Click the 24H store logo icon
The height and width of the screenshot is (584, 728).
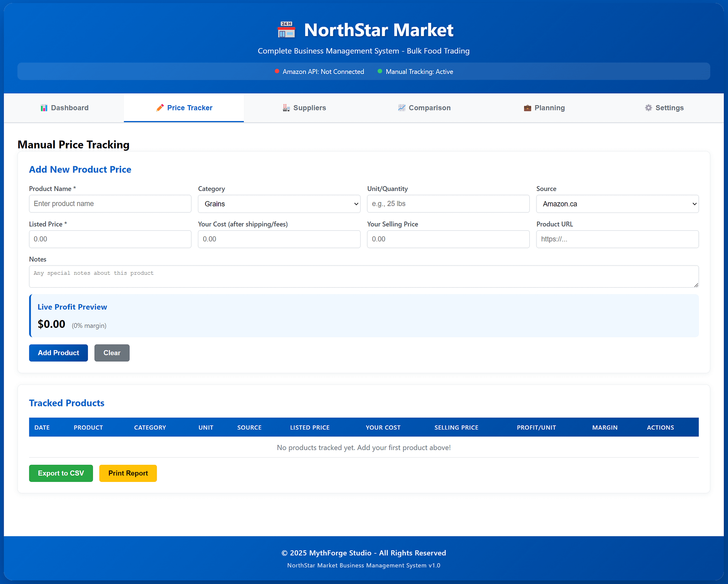pos(286,30)
